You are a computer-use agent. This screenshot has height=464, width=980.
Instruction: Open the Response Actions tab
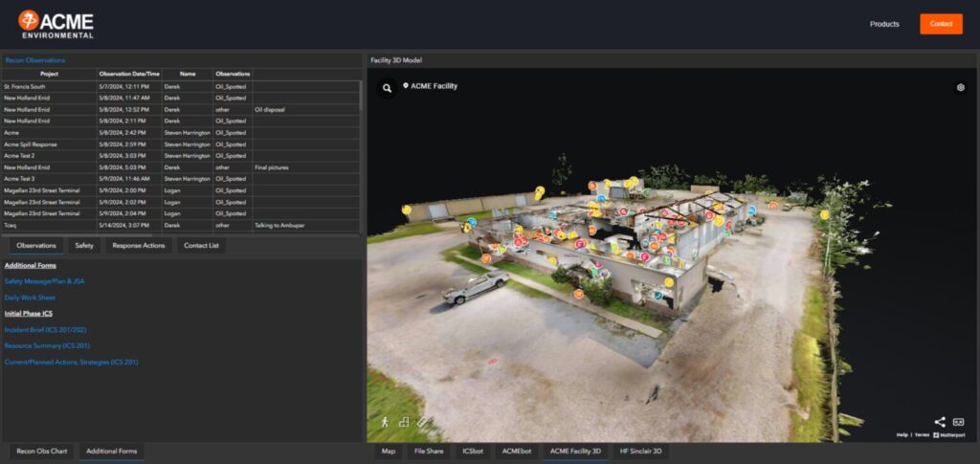pos(139,246)
